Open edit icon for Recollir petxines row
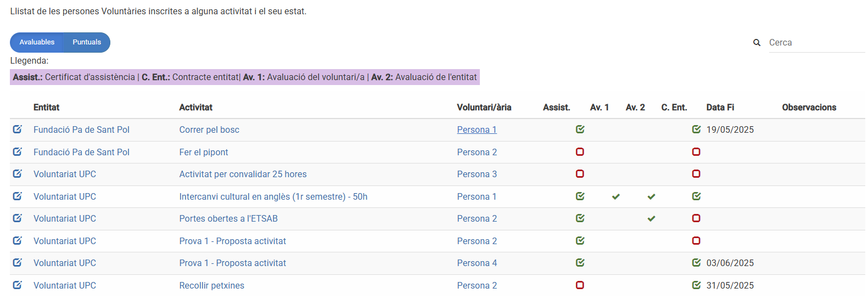868x299 pixels. coord(18,285)
